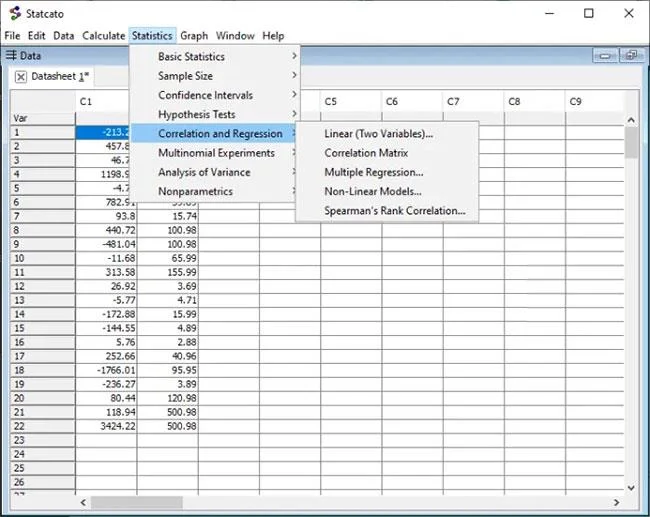The width and height of the screenshot is (650, 517).
Task: Restore the Data internal window
Action: 631,56
